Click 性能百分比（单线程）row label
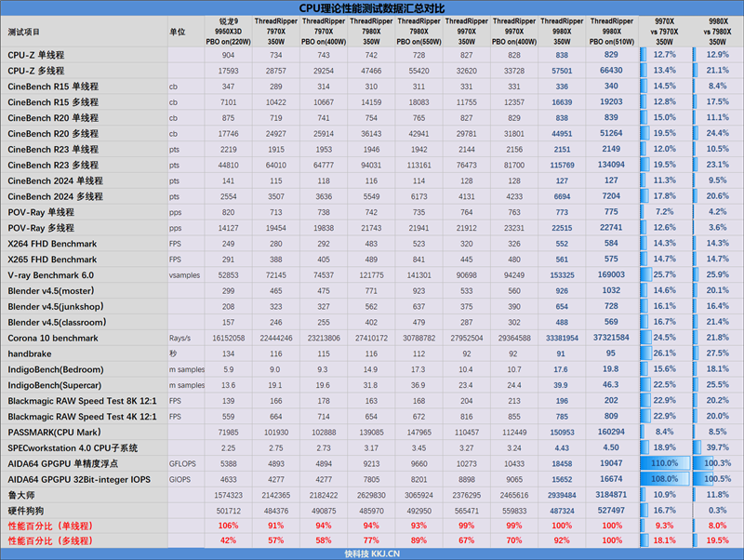 50,526
